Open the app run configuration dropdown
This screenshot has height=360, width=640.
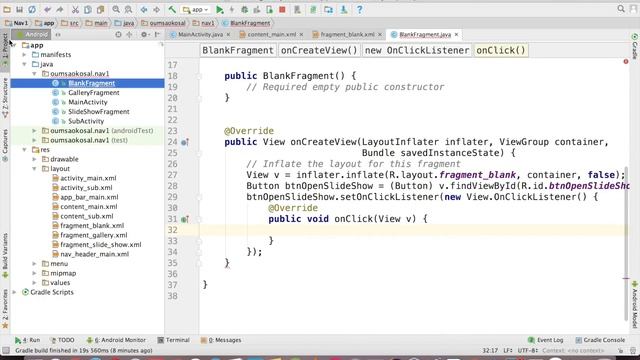(196, 9)
